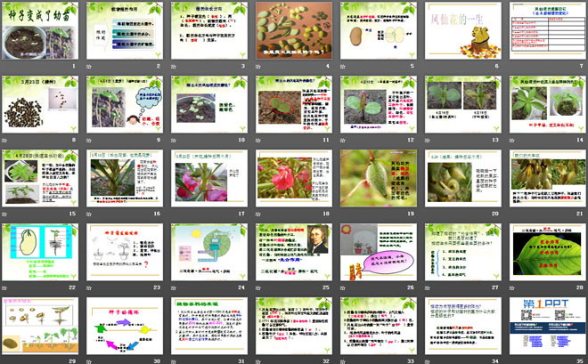Click the animation star icon under slide 16
The width and height of the screenshot is (588, 364).
coord(89,214)
